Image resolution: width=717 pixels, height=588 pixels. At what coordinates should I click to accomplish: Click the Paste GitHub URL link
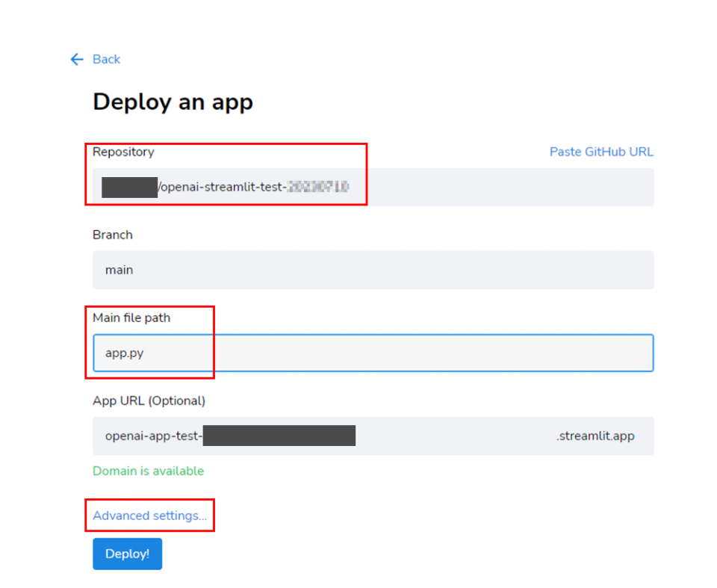pos(601,152)
